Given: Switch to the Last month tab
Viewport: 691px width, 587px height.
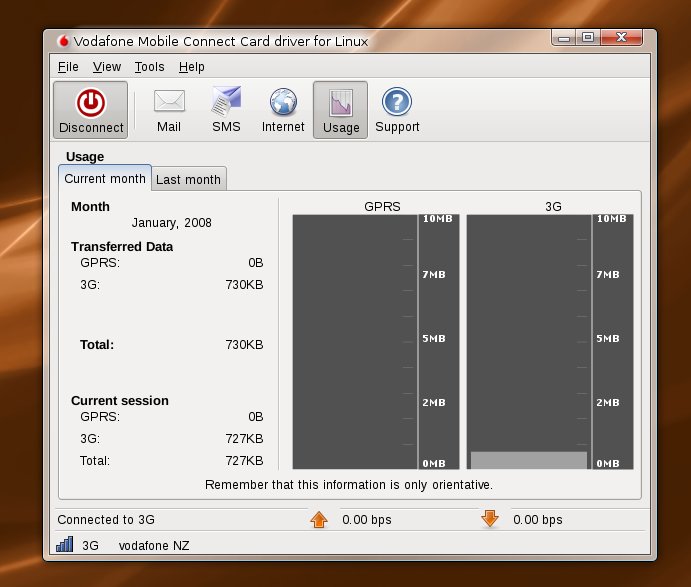Looking at the screenshot, I should click(189, 179).
